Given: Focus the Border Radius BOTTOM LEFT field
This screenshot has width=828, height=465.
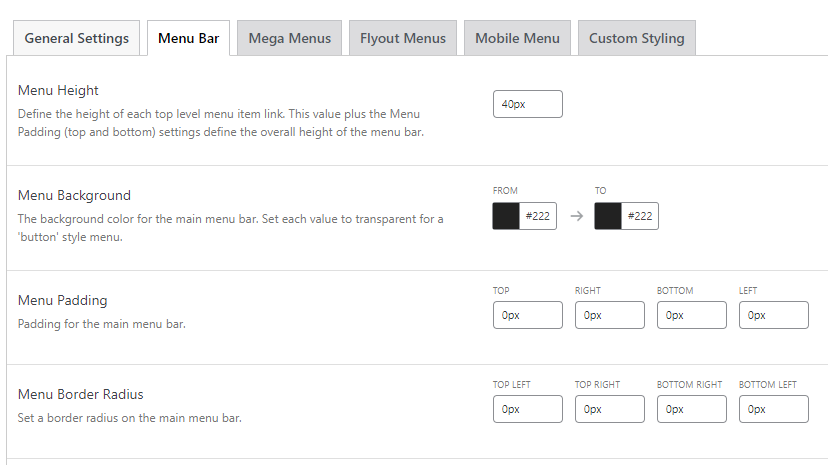Looking at the screenshot, I should pos(773,409).
